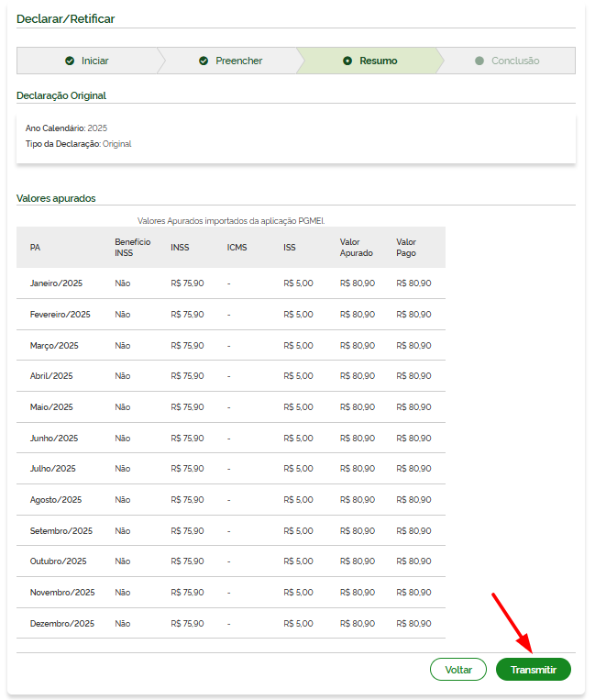Switch to the Preencher step label
The height and width of the screenshot is (700, 595).
click(x=238, y=61)
